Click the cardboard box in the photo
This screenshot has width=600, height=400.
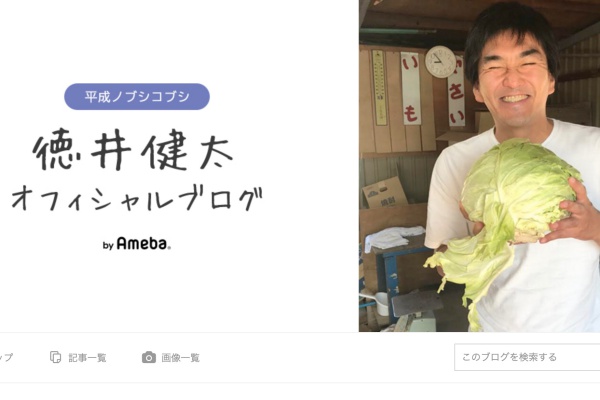pyautogui.click(x=384, y=193)
